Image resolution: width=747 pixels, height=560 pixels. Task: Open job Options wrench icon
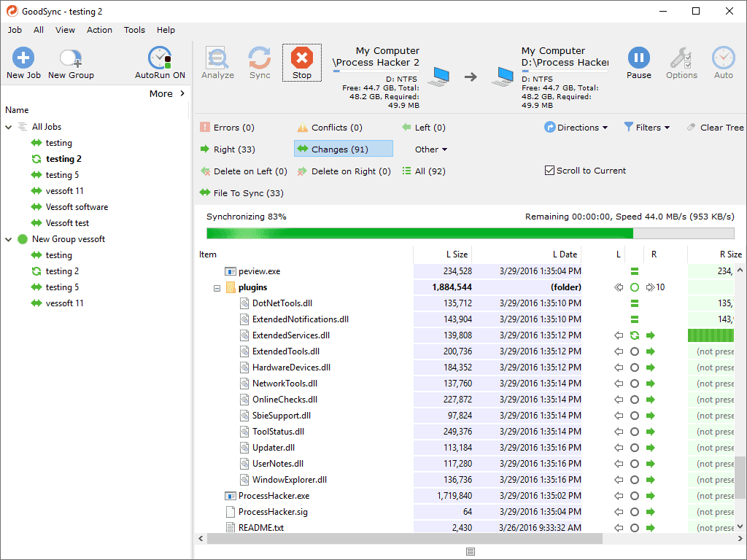point(681,58)
